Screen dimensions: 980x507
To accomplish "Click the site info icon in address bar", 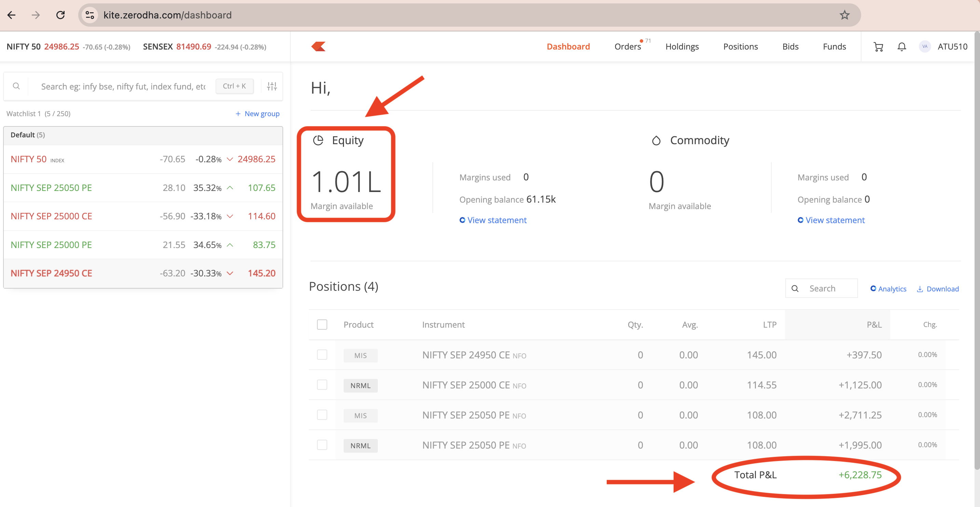I will click(90, 15).
